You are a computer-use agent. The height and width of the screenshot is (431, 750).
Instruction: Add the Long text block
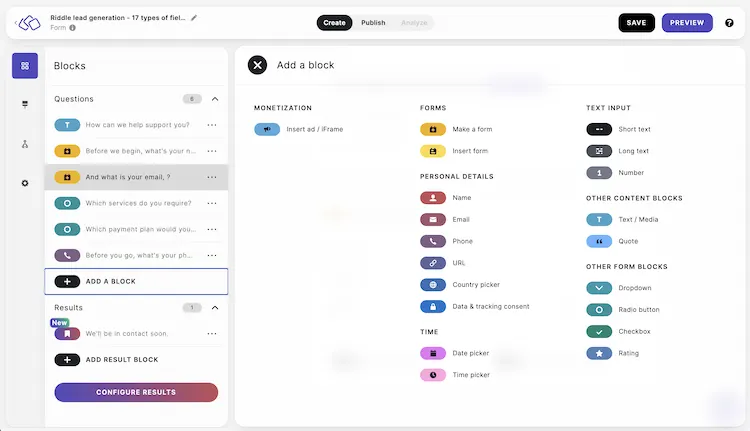(x=618, y=151)
